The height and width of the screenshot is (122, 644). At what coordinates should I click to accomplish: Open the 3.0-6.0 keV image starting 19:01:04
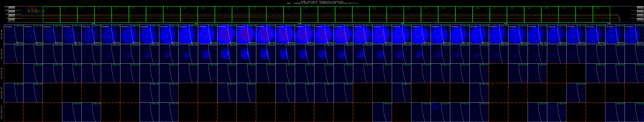(x=557, y=34)
